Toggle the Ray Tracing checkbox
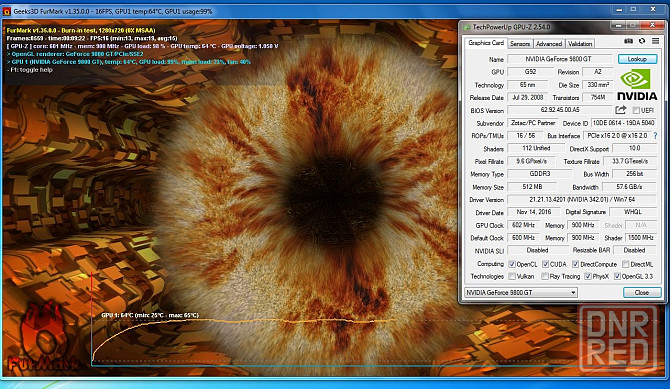Viewport: 670px width, 389px height. click(545, 277)
